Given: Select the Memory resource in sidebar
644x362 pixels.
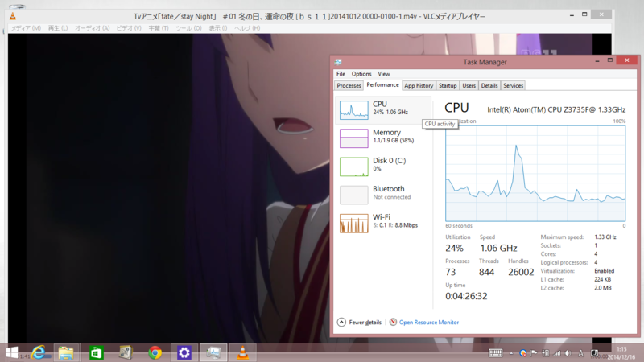Looking at the screenshot, I should coord(383,138).
